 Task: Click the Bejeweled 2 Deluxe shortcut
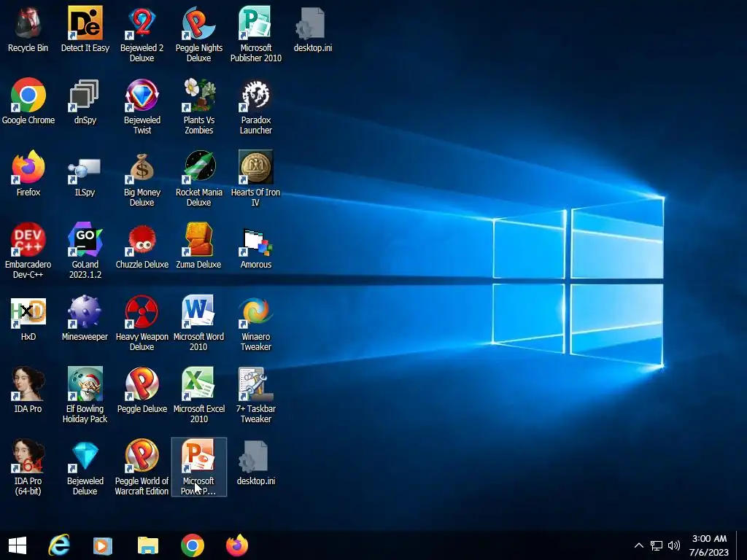pyautogui.click(x=142, y=34)
